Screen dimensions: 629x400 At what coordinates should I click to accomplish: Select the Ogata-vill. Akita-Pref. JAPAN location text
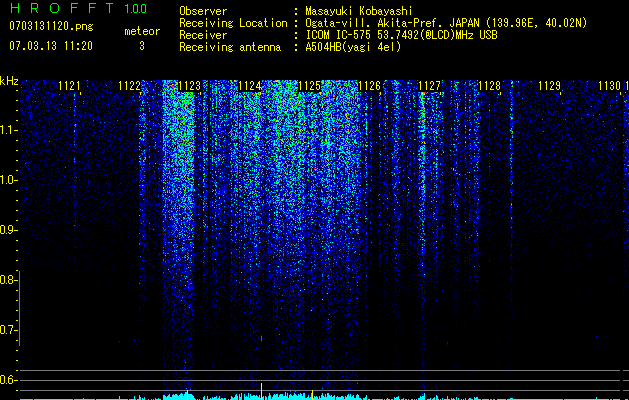pyautogui.click(x=446, y=23)
